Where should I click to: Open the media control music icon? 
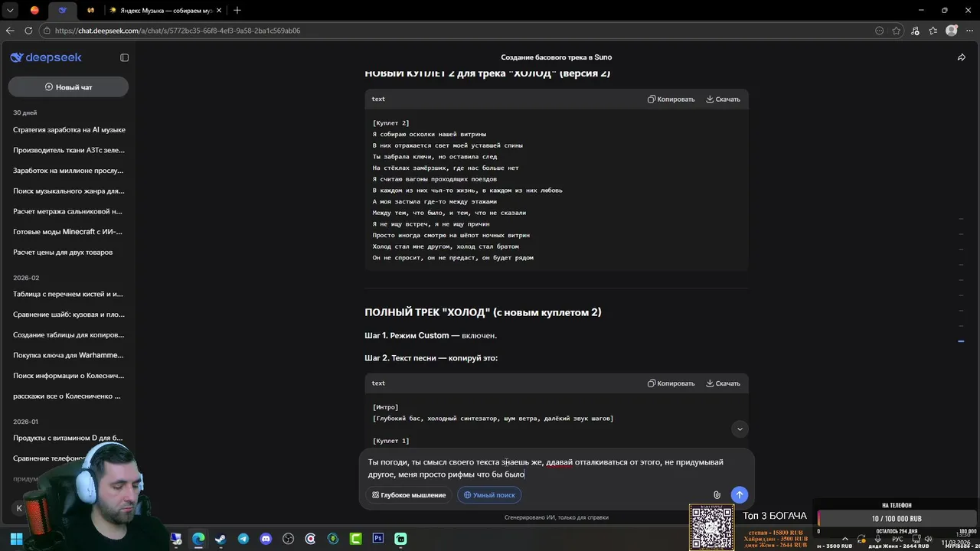pyautogui.click(x=915, y=31)
